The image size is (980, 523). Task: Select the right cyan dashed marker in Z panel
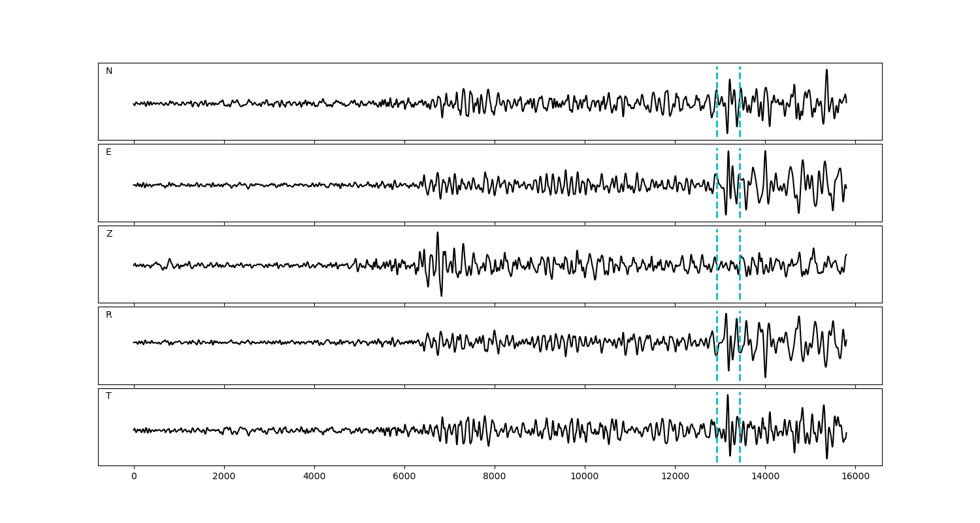click(740, 281)
